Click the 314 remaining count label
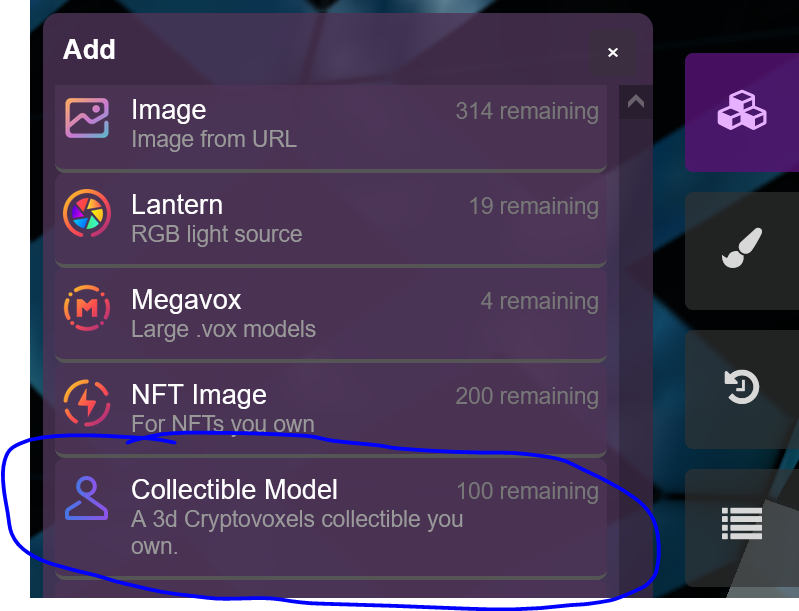 pos(527,111)
